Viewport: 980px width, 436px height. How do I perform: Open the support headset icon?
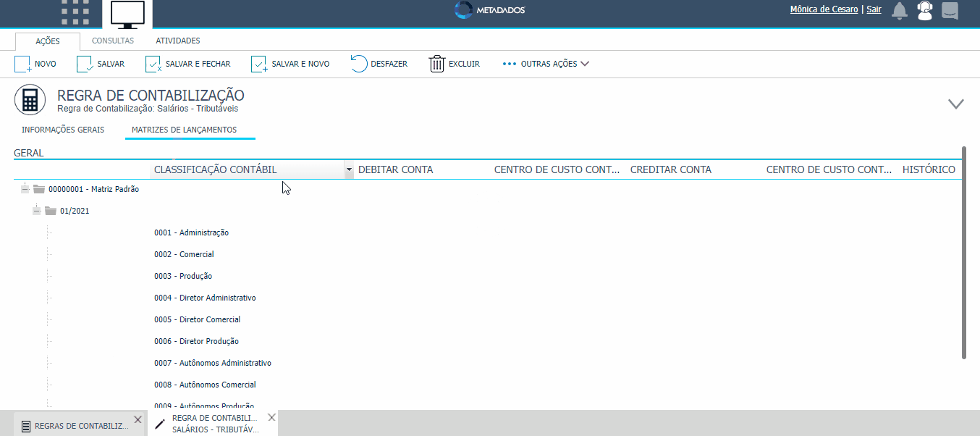point(924,11)
